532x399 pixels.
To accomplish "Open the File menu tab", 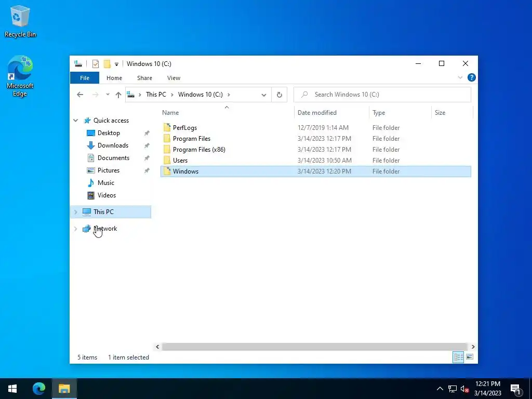I will [85, 78].
